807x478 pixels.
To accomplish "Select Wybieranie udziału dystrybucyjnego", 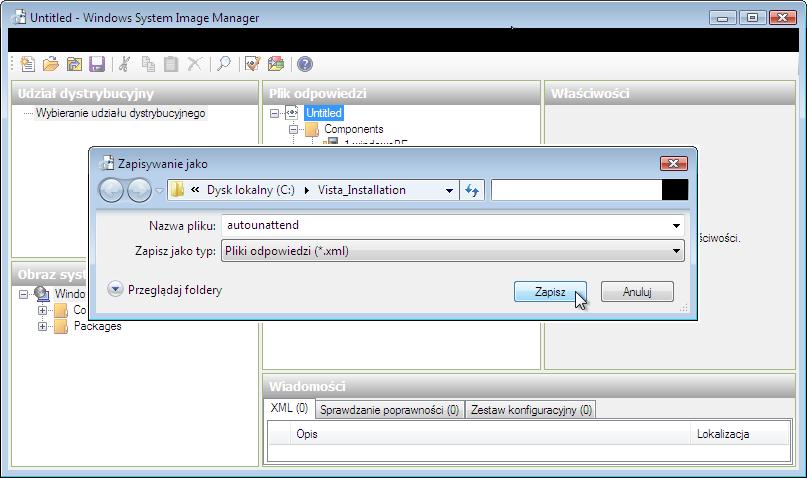I will 120,113.
